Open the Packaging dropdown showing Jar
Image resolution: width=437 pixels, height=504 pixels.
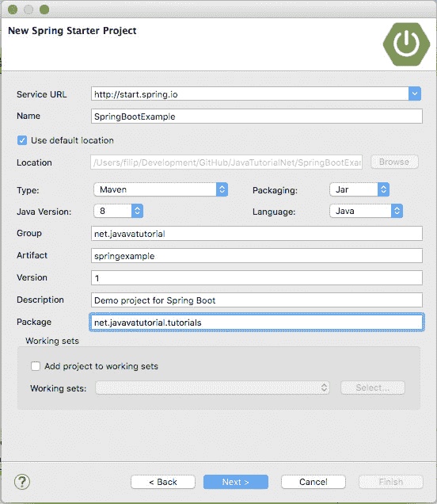(359, 189)
